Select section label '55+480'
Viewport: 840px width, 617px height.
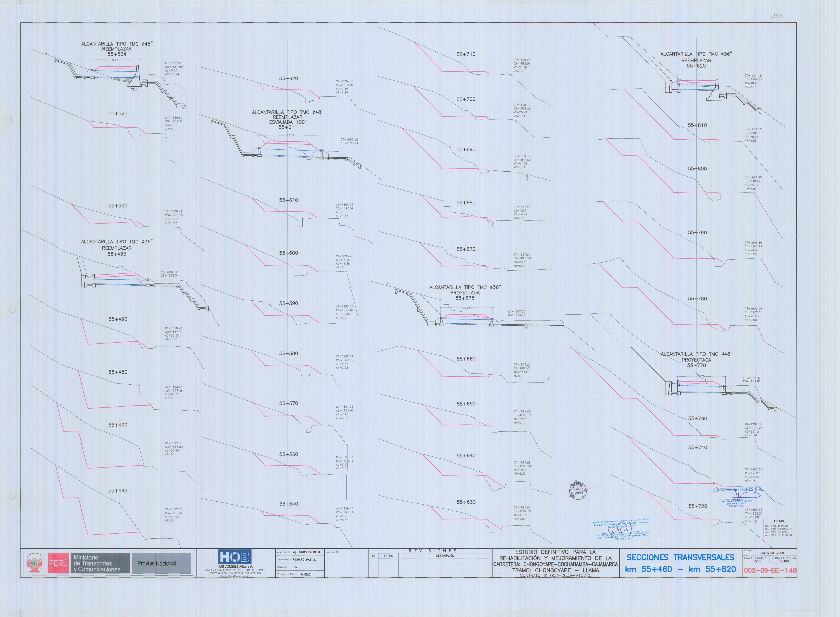[118, 372]
